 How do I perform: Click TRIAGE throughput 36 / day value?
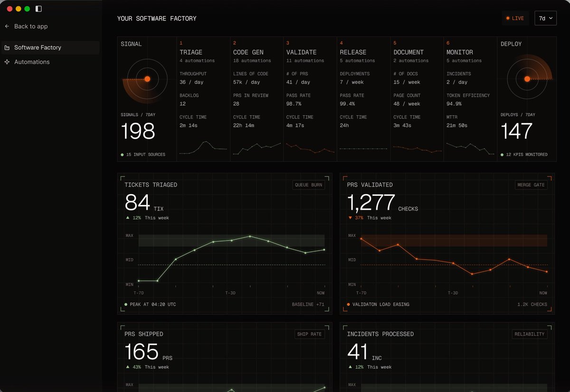[x=191, y=82]
